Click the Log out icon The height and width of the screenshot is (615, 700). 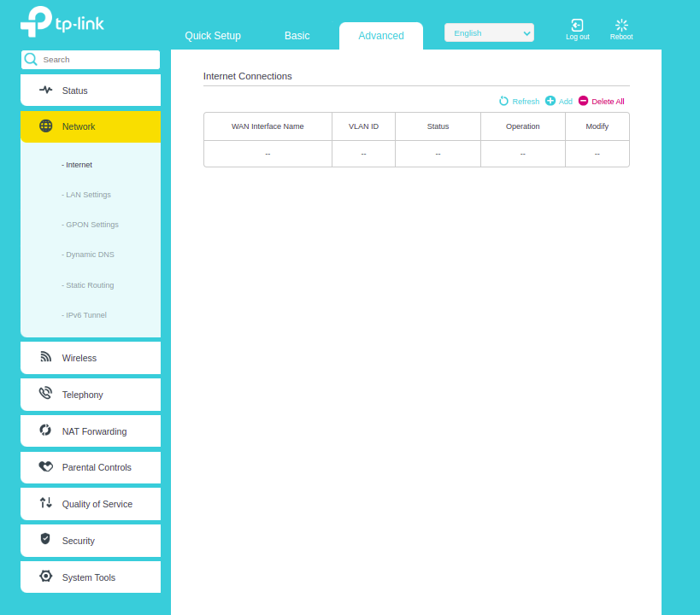click(577, 26)
